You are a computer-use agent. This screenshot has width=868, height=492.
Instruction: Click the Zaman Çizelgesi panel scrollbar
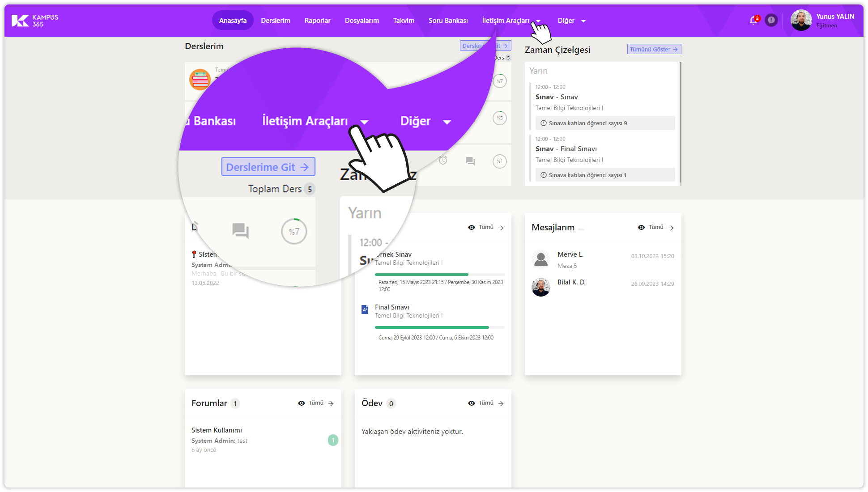(x=680, y=123)
